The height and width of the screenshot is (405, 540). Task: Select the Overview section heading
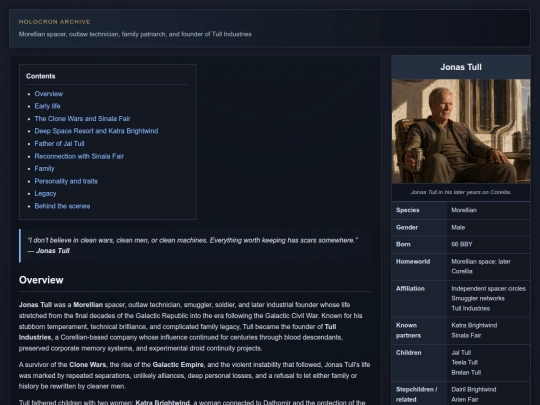tap(41, 280)
